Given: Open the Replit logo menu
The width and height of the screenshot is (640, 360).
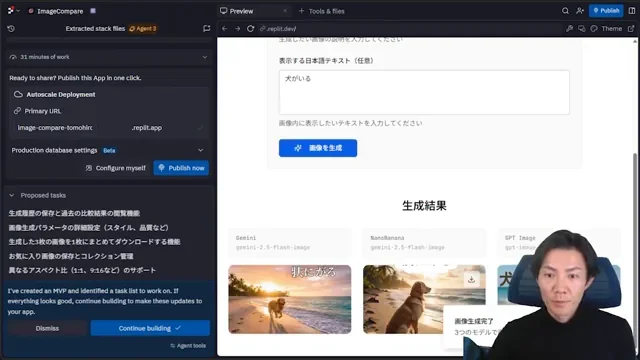Looking at the screenshot, I should click(13, 11).
